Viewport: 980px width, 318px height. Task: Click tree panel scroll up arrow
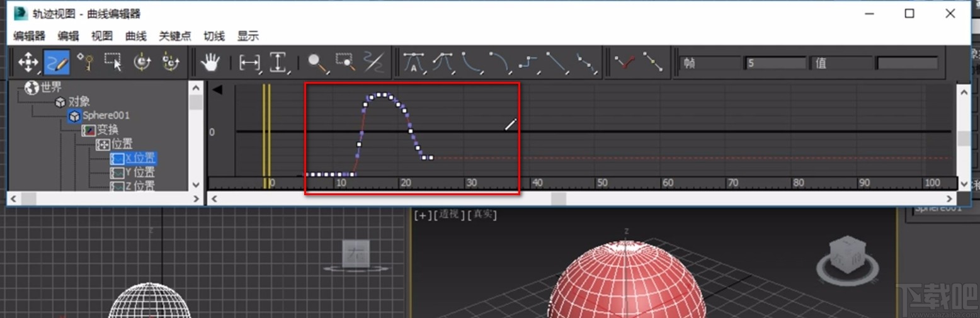click(x=196, y=88)
